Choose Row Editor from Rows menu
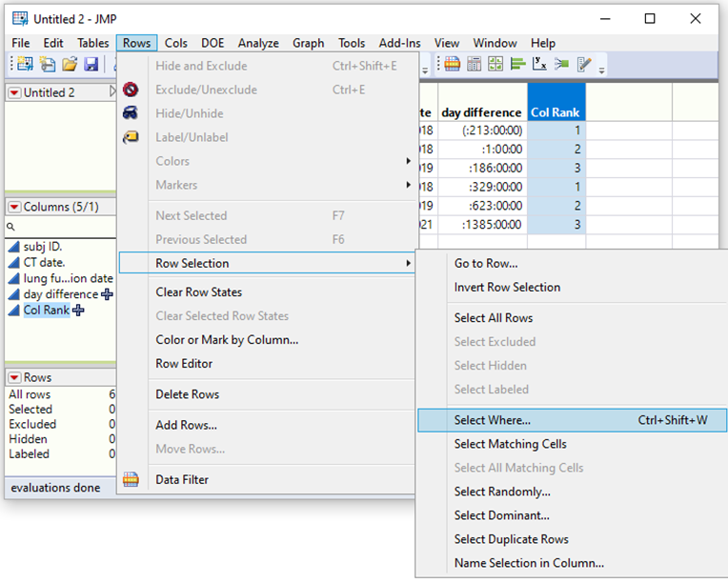 click(x=184, y=364)
